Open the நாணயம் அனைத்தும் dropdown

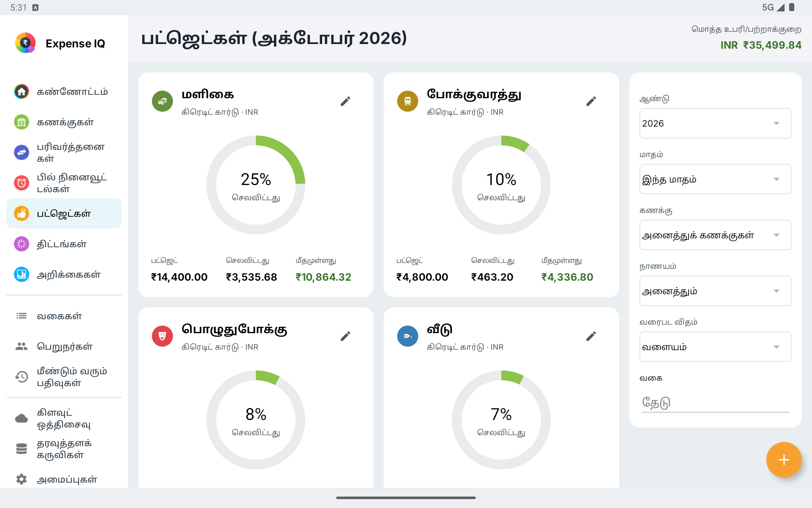[715, 291]
